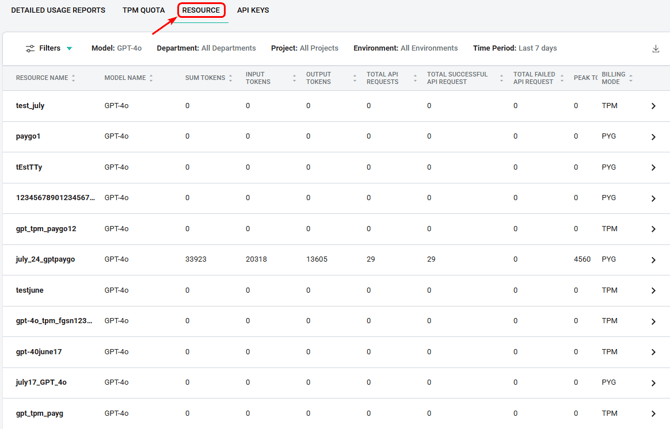
Task: Switch to Detailed Usage Reports tab
Action: [x=58, y=10]
